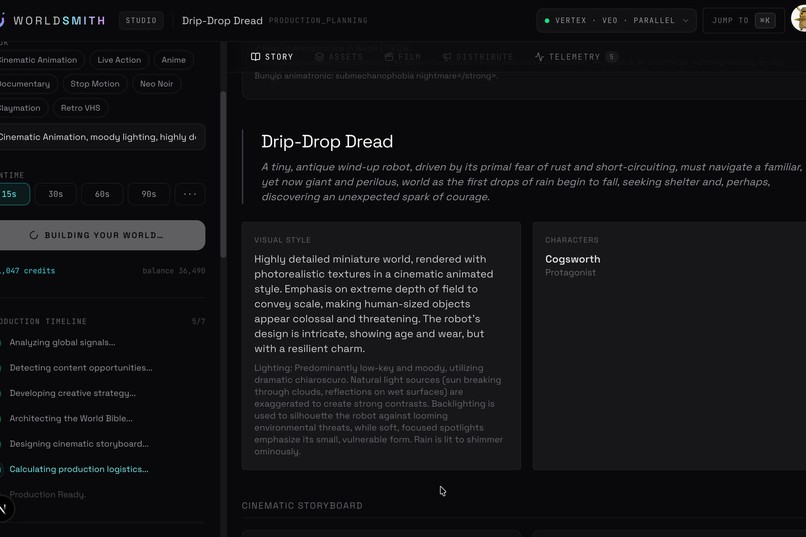The height and width of the screenshot is (537, 806).
Task: Open the Telemetry tab
Action: 576,57
